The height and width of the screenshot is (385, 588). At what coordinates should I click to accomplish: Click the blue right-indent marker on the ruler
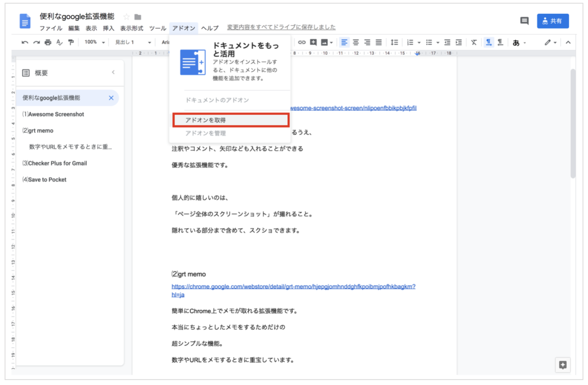coord(417,53)
